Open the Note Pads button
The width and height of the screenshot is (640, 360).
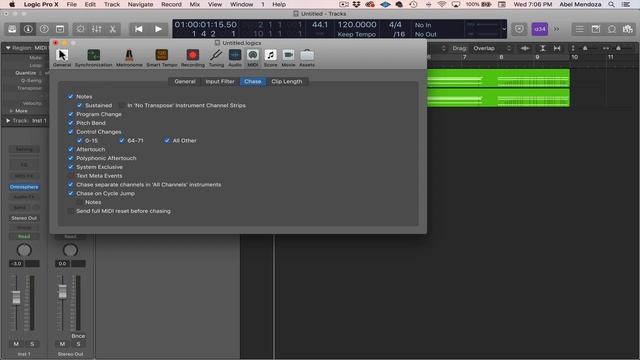tap(596, 29)
